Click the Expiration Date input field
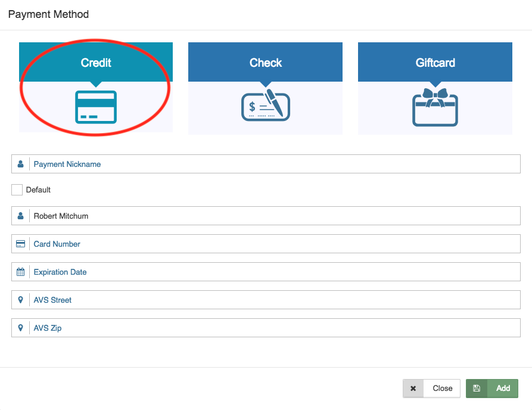Image resolution: width=532 pixels, height=410 pixels. [274, 272]
